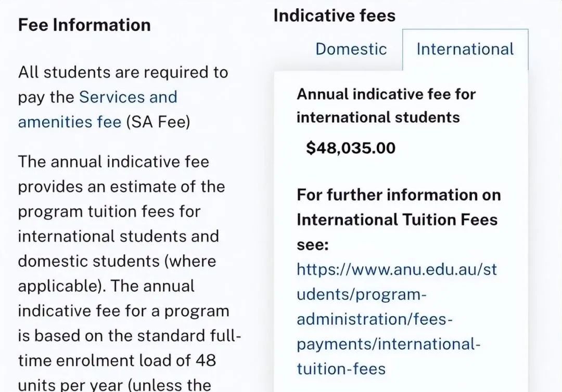
Task: Click the 'For further information on' bold text
Action: 399,195
